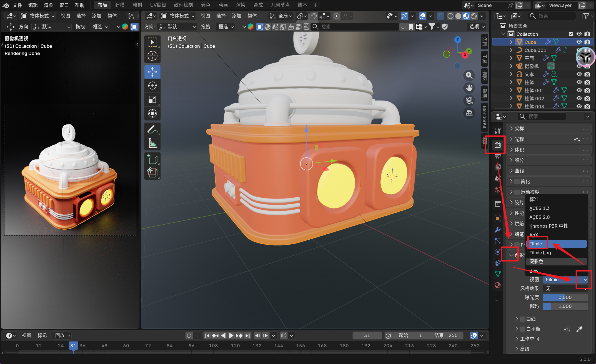Toggle camera view button in viewport
The height and width of the screenshot is (364, 596).
click(469, 100)
